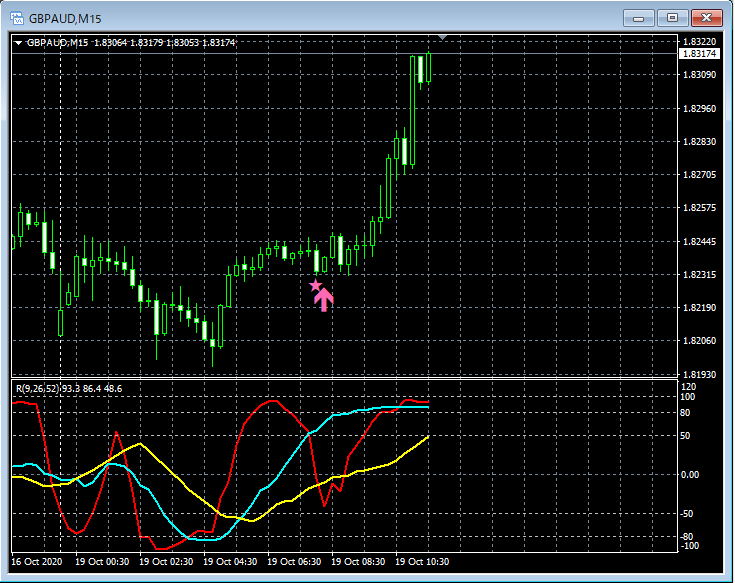Click the 19 Oct 06:30 time label
The width and height of the screenshot is (735, 583).
coord(294,561)
